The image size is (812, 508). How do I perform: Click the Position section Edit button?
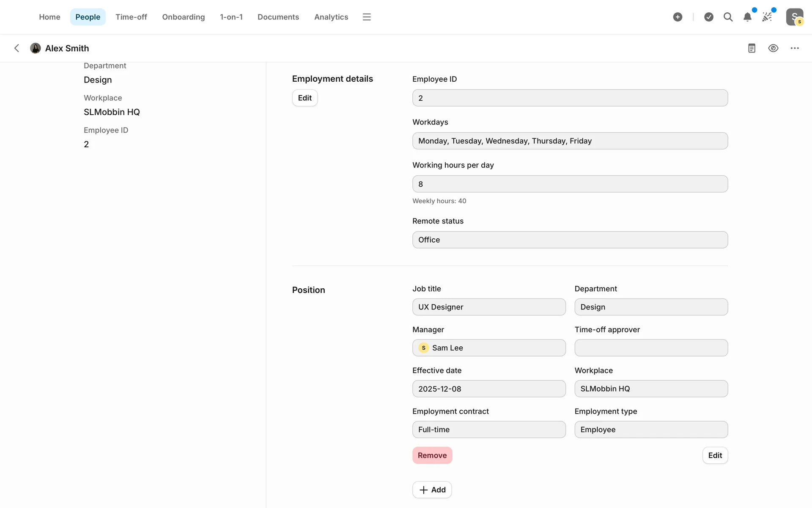[x=715, y=456]
